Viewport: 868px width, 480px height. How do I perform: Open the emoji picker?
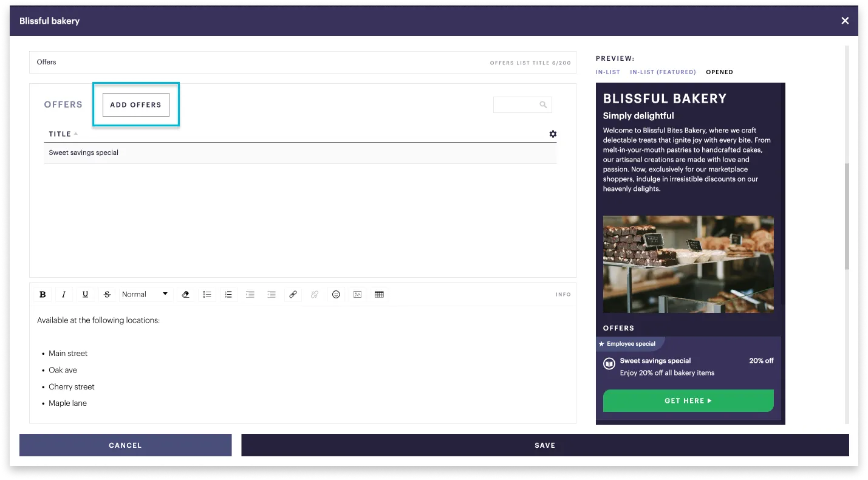(336, 295)
